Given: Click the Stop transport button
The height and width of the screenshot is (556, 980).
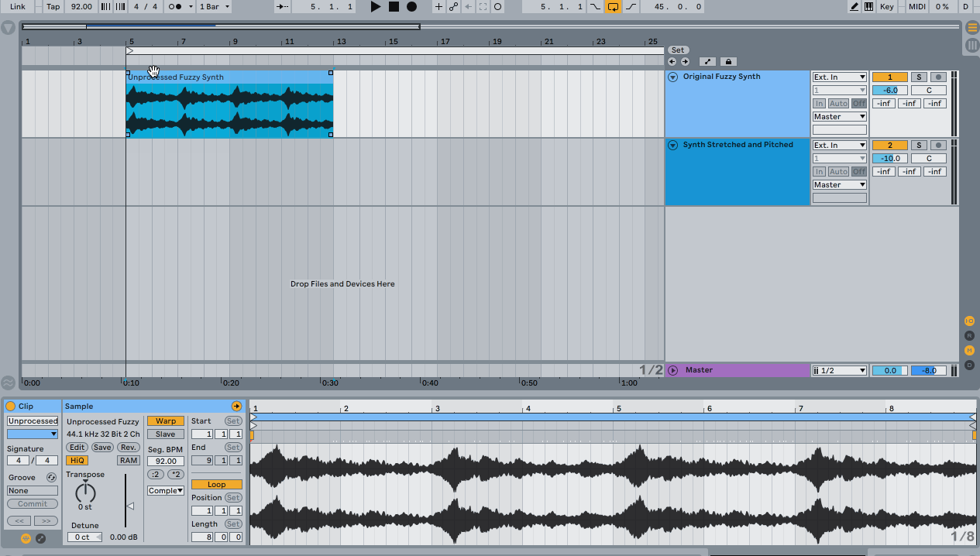Looking at the screenshot, I should [394, 6].
